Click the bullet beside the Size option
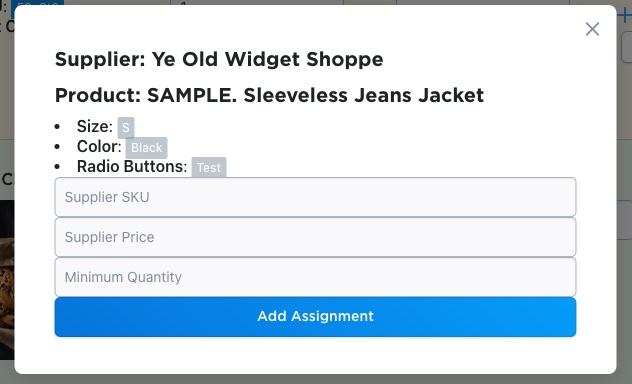Viewport: 632px width, 384px height. 57,127
